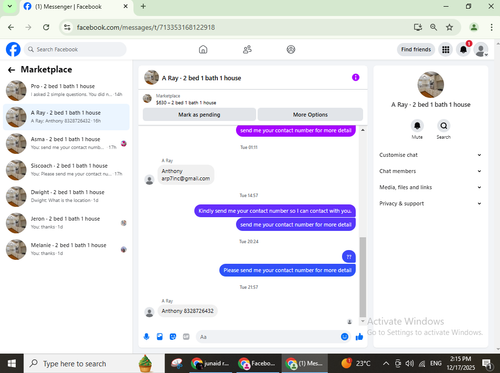Click the address bar URL
The image size is (500, 373).
[146, 27]
